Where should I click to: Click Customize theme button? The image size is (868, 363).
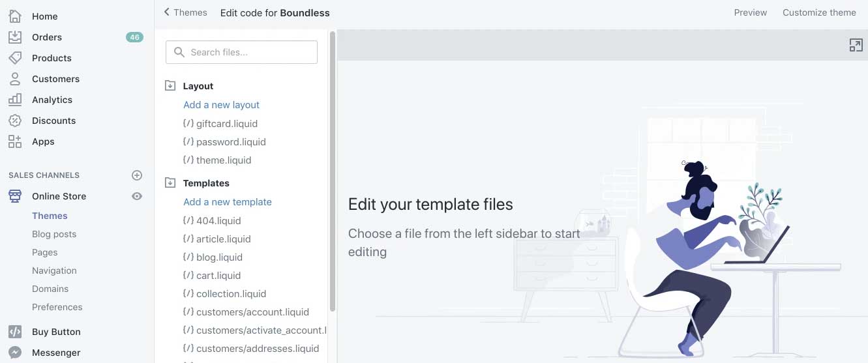pyautogui.click(x=819, y=12)
